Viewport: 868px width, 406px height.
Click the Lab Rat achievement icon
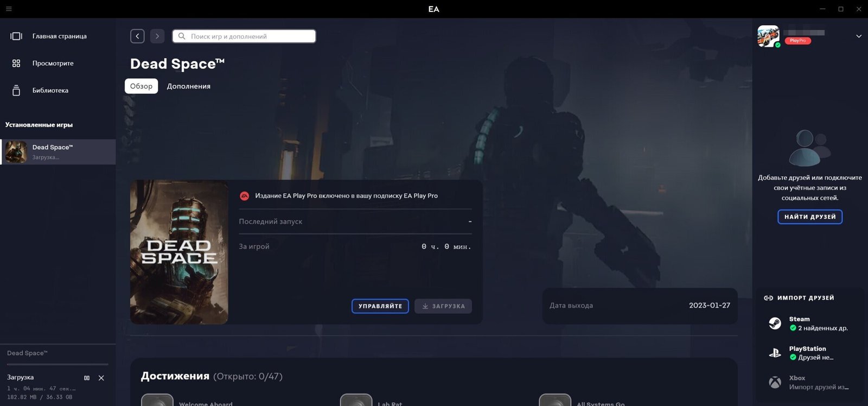pyautogui.click(x=356, y=401)
